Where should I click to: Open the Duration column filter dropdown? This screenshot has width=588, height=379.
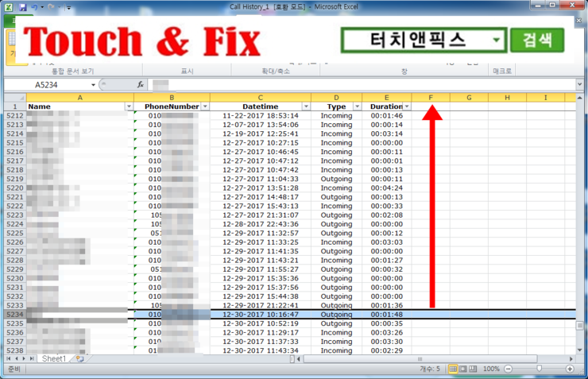(x=407, y=106)
